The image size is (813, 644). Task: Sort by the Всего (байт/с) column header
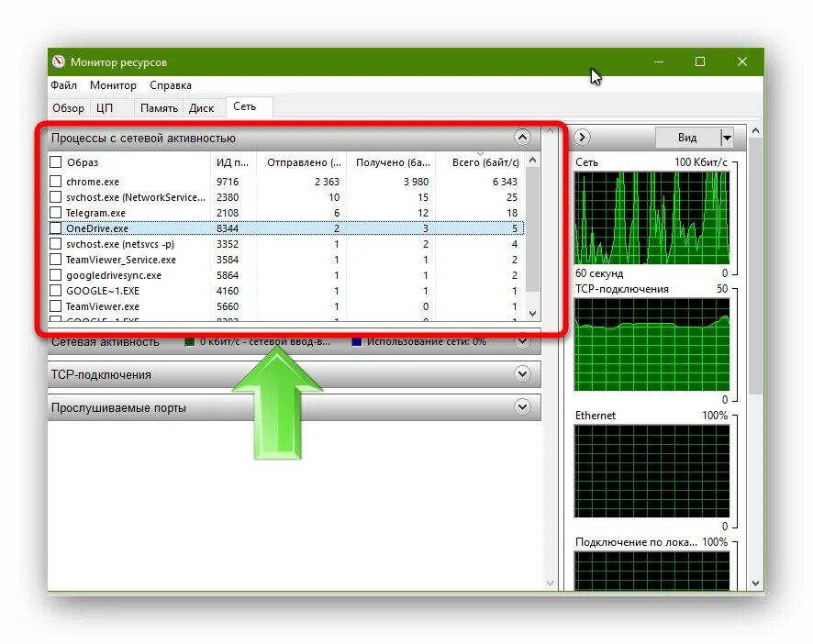pyautogui.click(x=480, y=162)
